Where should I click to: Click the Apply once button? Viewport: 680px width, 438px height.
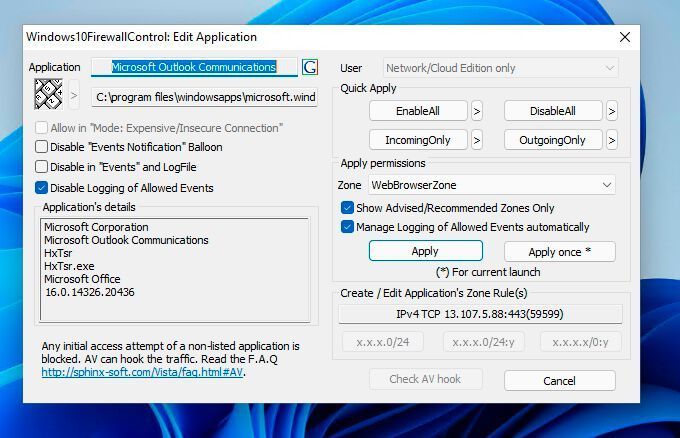point(559,252)
